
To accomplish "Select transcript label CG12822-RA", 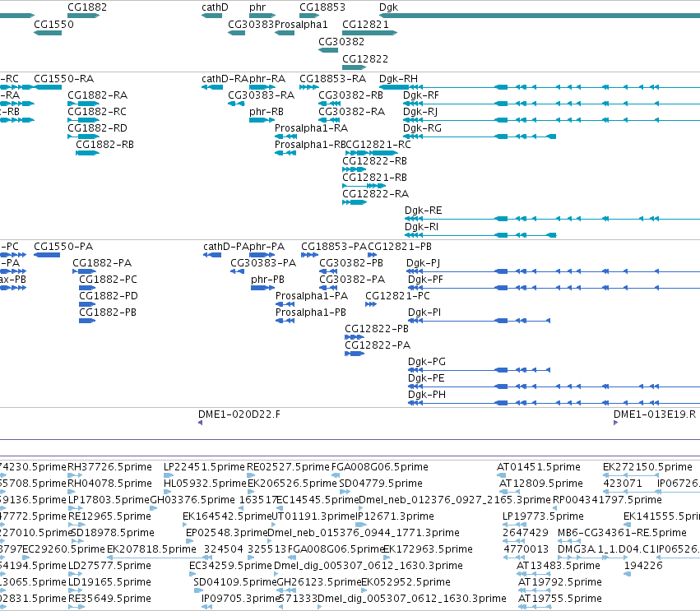I will pos(375,194).
